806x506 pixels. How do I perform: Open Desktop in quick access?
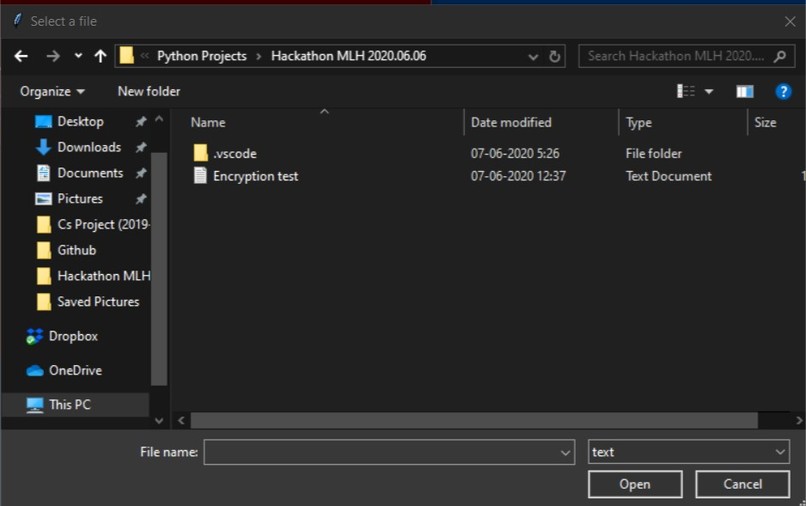coord(81,121)
